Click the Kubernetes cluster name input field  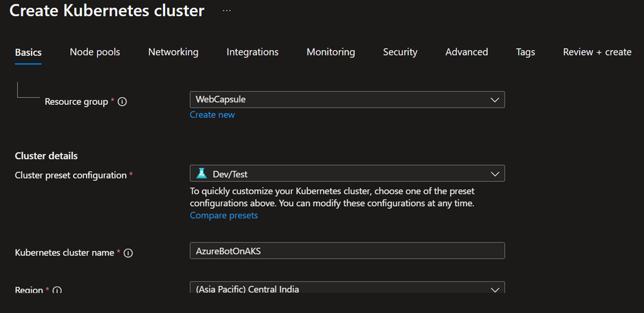tap(347, 251)
